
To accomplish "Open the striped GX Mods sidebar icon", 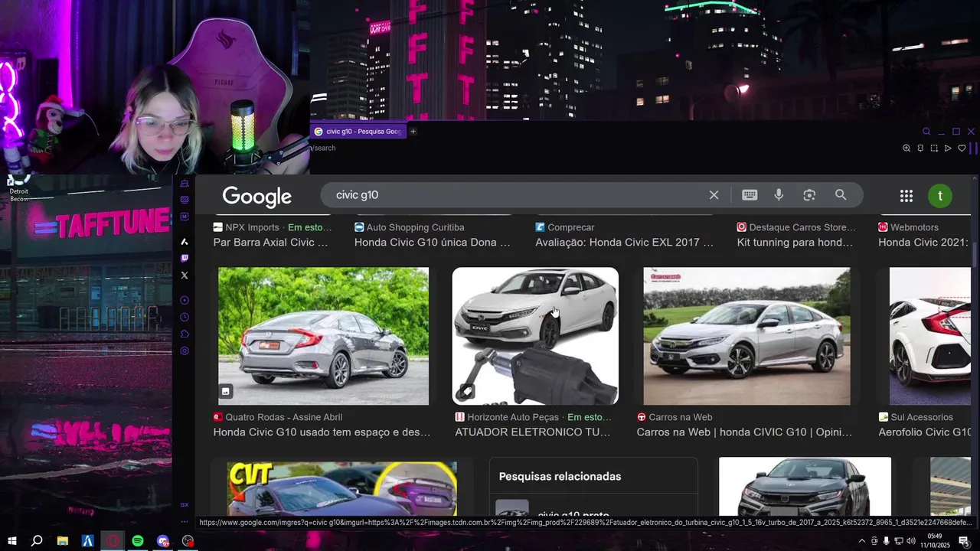I will click(x=185, y=200).
